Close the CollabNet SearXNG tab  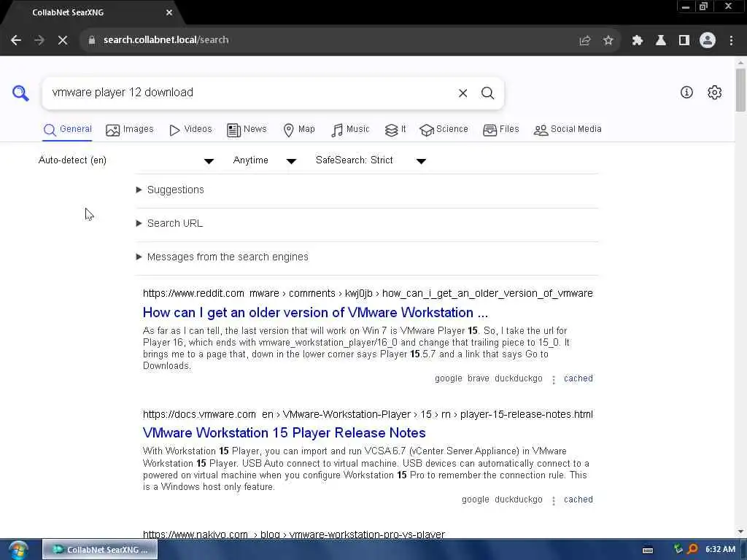pos(169,12)
